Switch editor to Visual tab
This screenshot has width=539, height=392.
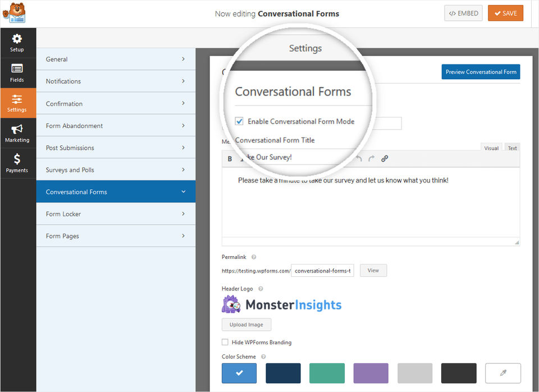tap(491, 148)
